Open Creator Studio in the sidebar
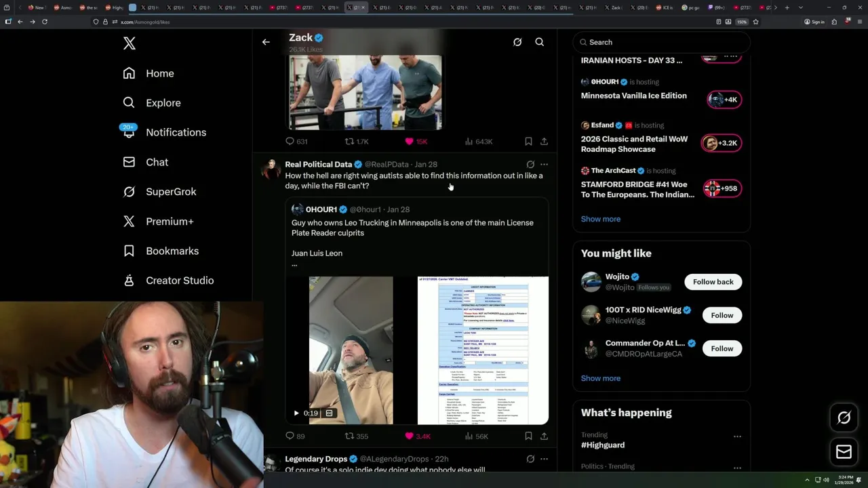 coord(168,280)
